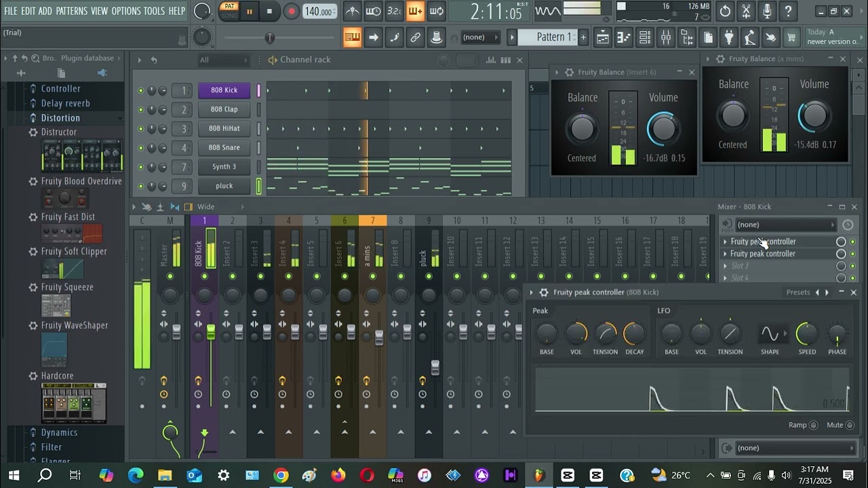Open mixer input (none) dropdown
868x488 pixels.
[786, 225]
